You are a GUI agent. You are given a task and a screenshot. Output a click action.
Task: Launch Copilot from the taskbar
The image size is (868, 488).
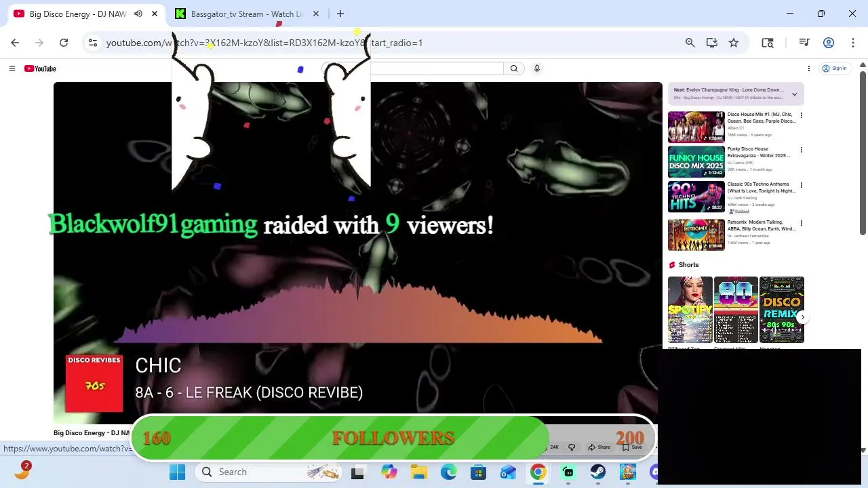coord(389,472)
